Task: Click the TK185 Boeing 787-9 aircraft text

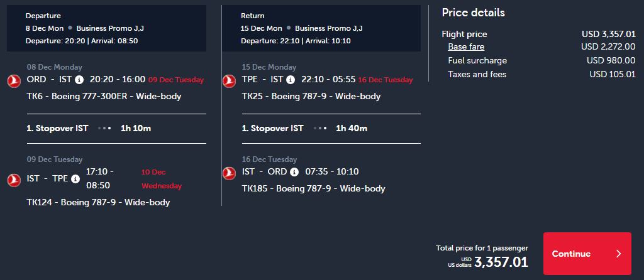Action: [x=313, y=188]
